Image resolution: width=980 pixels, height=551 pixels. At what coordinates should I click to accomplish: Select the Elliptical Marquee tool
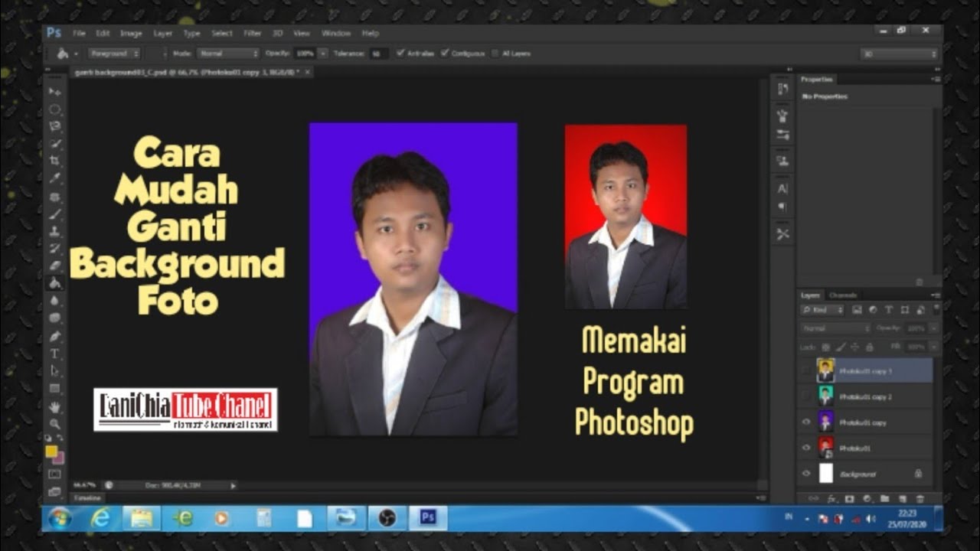(55, 109)
